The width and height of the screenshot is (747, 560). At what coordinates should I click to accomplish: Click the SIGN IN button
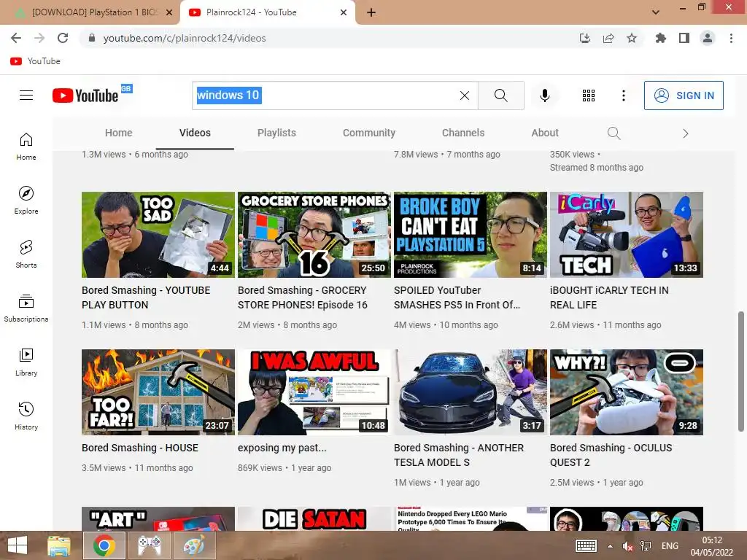(x=684, y=96)
